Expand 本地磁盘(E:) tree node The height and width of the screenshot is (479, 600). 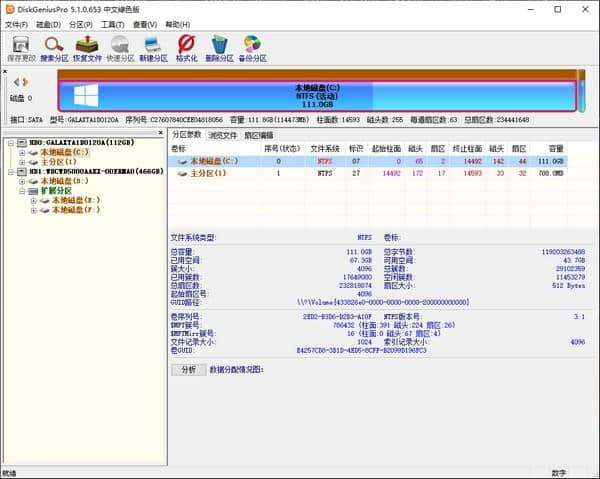point(33,200)
